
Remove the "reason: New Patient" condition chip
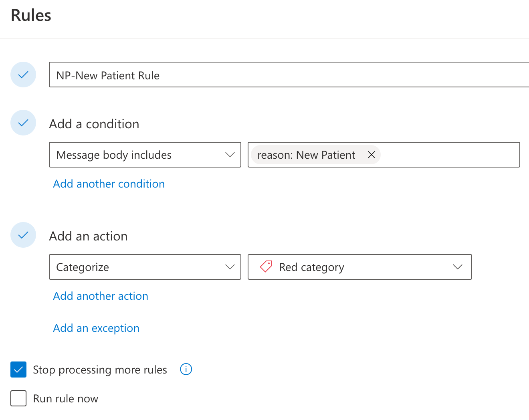pyautogui.click(x=372, y=155)
